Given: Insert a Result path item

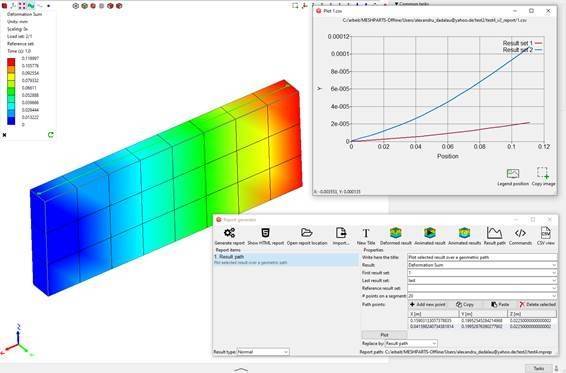Looking at the screenshot, I should tap(494, 233).
